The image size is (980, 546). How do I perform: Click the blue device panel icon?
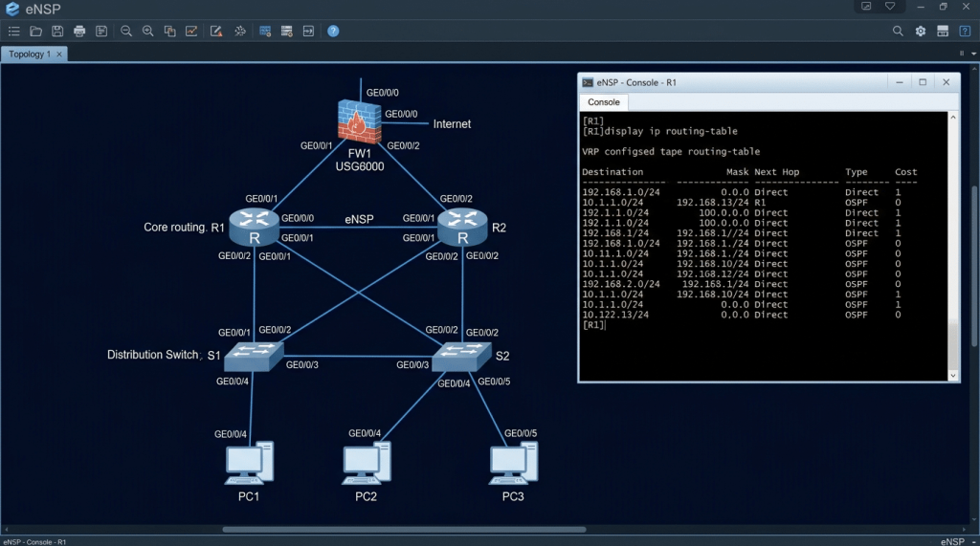(265, 31)
